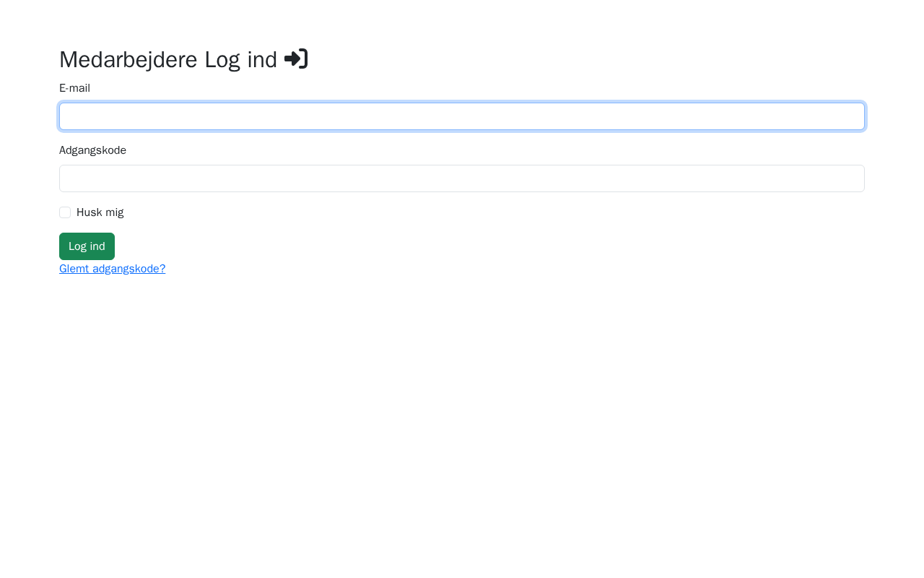The image size is (924, 578).
Task: Click the Adgangskode field label
Action: pyautogui.click(x=92, y=150)
